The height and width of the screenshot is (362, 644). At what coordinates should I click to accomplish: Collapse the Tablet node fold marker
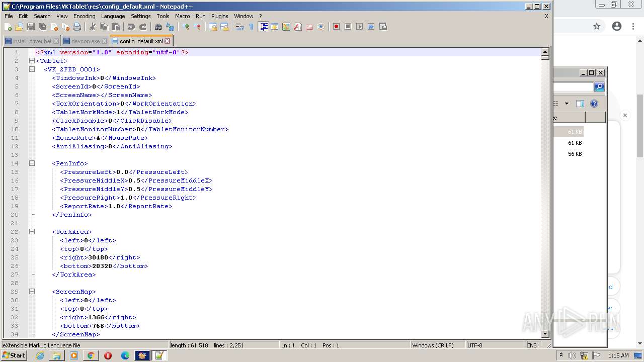pyautogui.click(x=32, y=61)
